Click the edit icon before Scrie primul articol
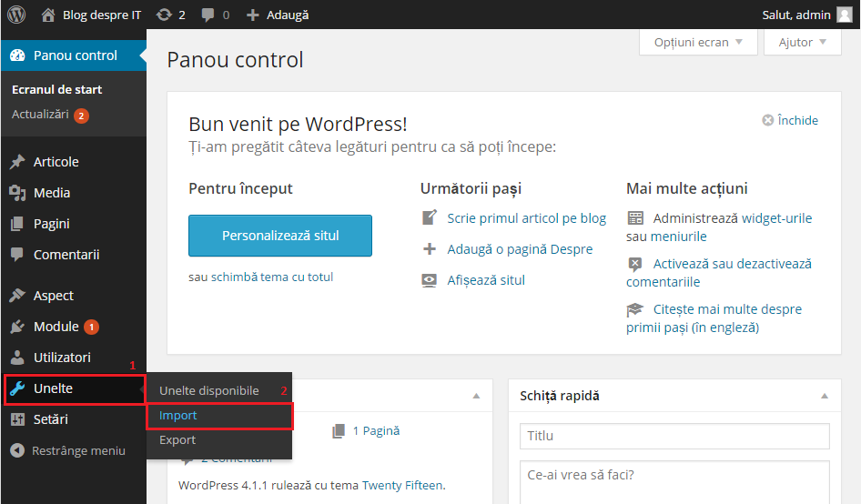 [430, 217]
